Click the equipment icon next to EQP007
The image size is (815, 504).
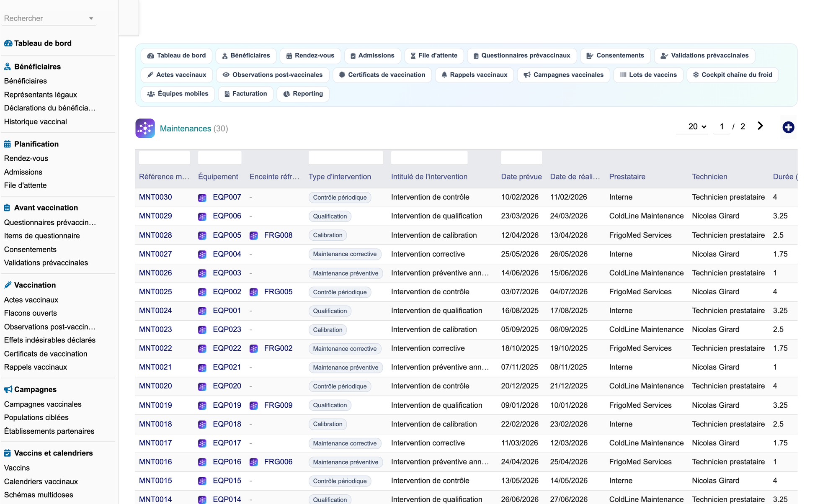pyautogui.click(x=202, y=198)
